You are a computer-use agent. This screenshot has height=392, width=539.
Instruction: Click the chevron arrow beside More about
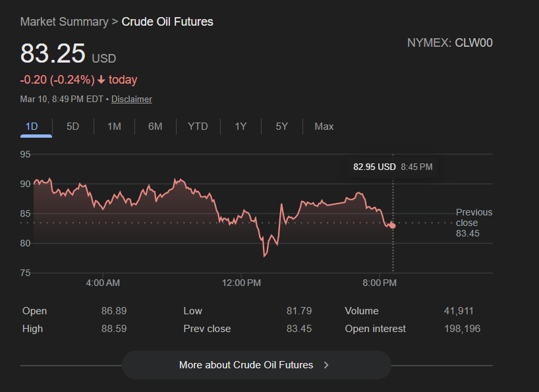pyautogui.click(x=326, y=365)
